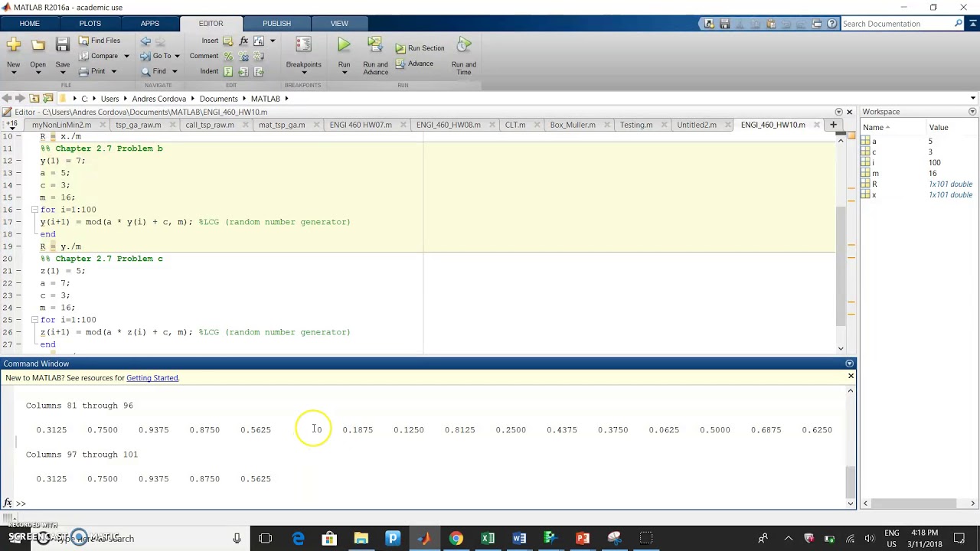
Task: Click the Increase Indent icon
Action: pos(243,71)
